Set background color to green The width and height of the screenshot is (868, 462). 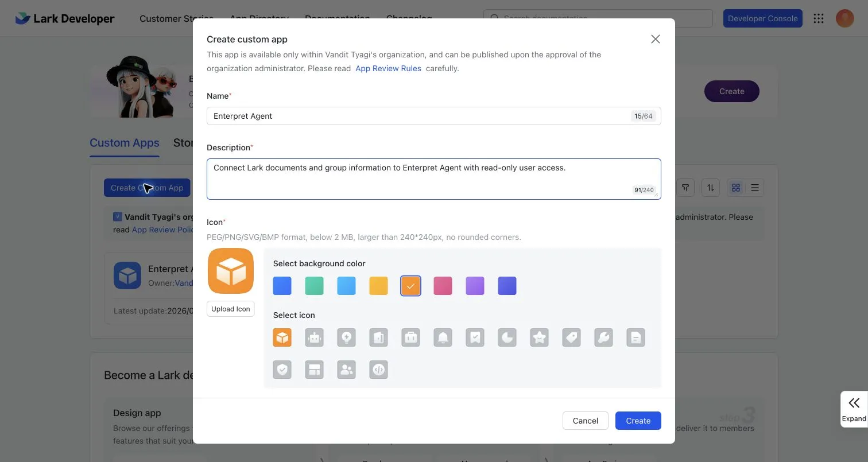[315, 286]
